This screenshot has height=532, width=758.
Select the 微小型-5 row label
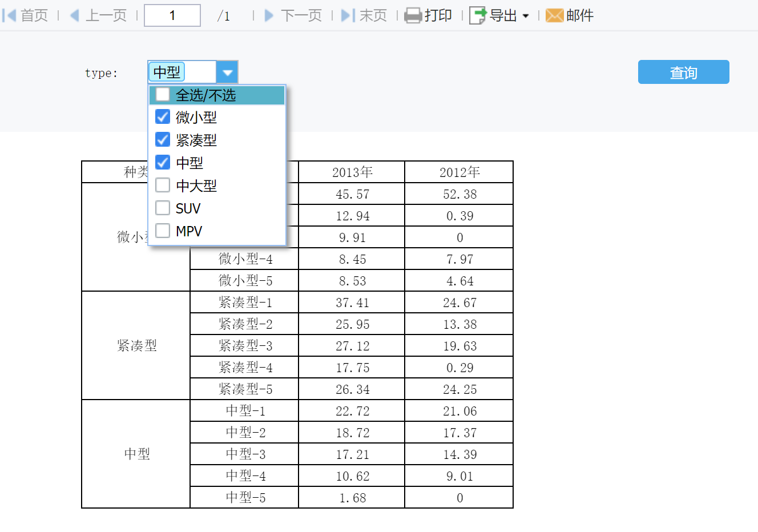pyautogui.click(x=244, y=280)
